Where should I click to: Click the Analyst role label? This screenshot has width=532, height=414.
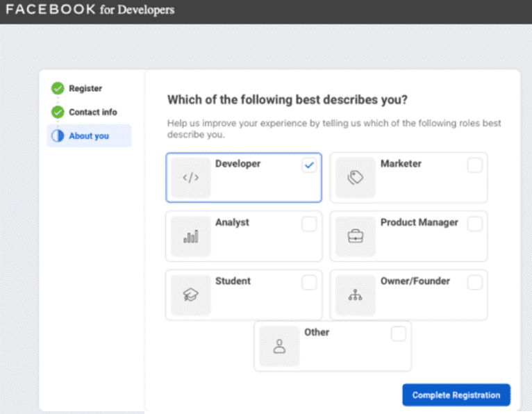tap(232, 222)
